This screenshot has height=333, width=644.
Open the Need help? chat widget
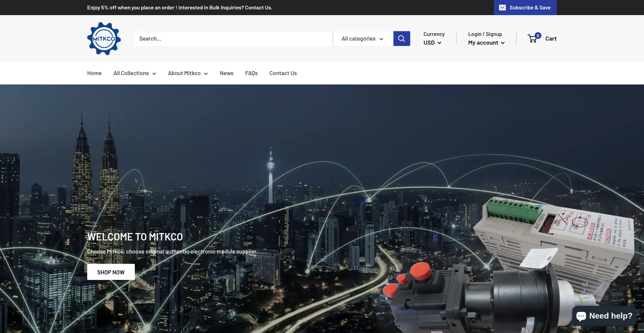pos(604,316)
